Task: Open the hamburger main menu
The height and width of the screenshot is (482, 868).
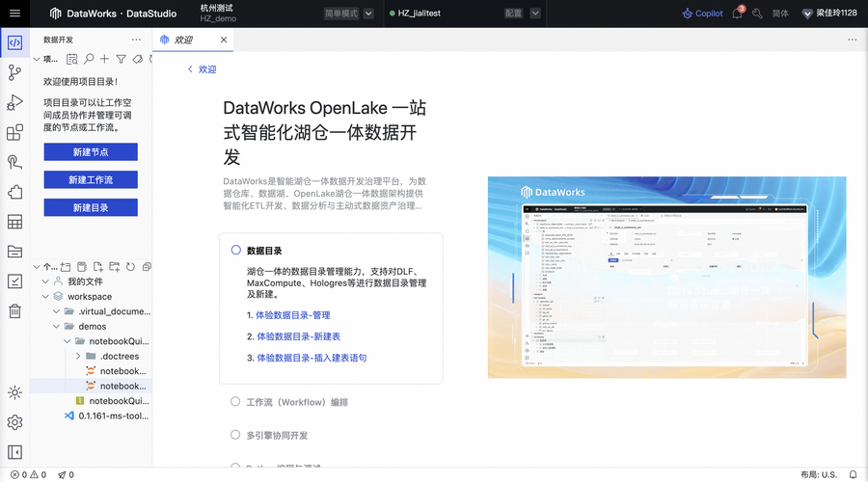Action: coord(14,13)
